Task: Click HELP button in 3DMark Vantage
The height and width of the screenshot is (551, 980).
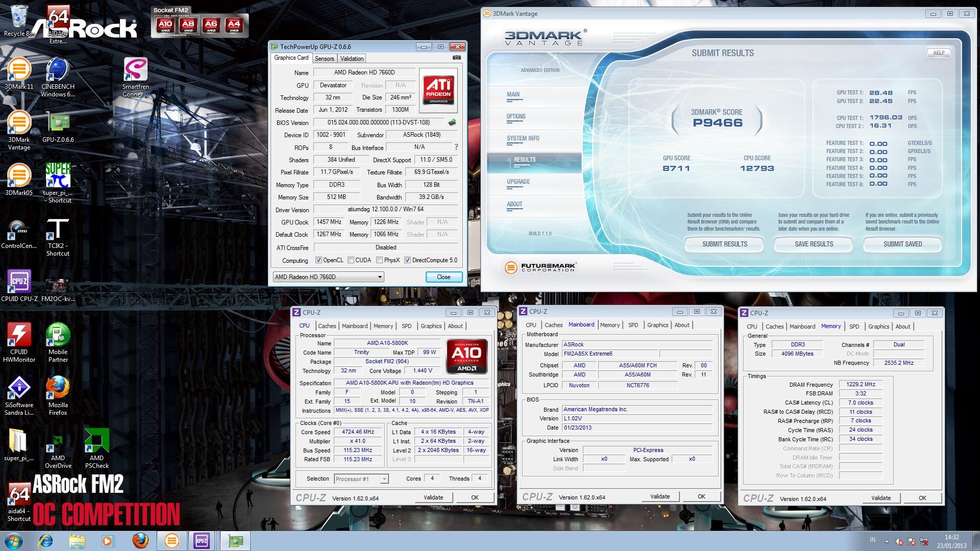Action: [939, 53]
